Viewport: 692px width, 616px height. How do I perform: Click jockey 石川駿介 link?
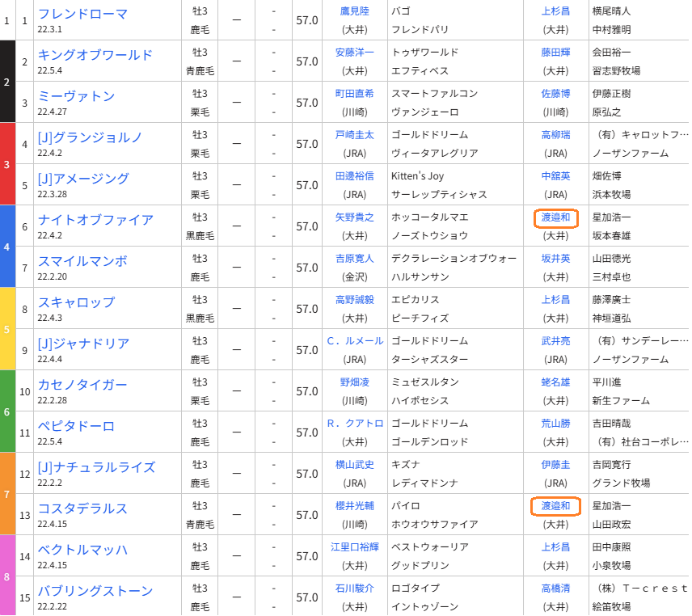(354, 589)
